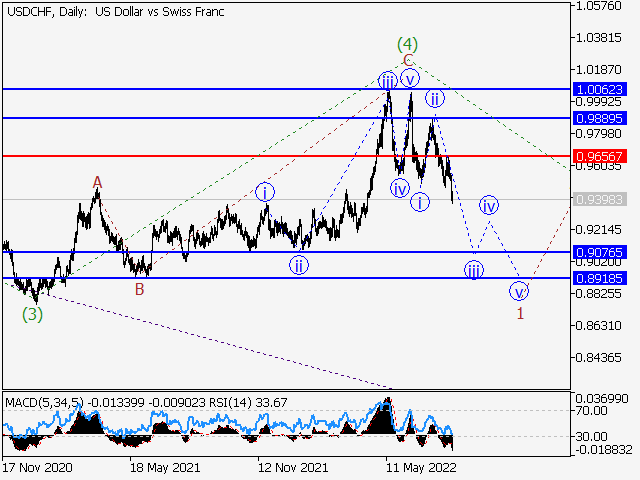Click the -0.018832 indicator scale value
Viewport: 640px width, 480px height.
604,450
